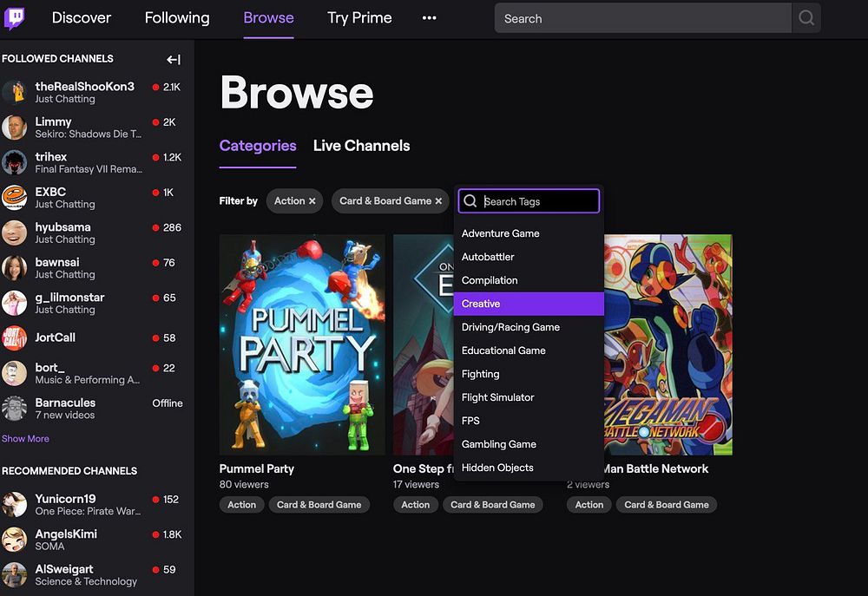Click Final Fantasy VII Rema... text
Viewport: 868px width, 596px height.
click(89, 169)
